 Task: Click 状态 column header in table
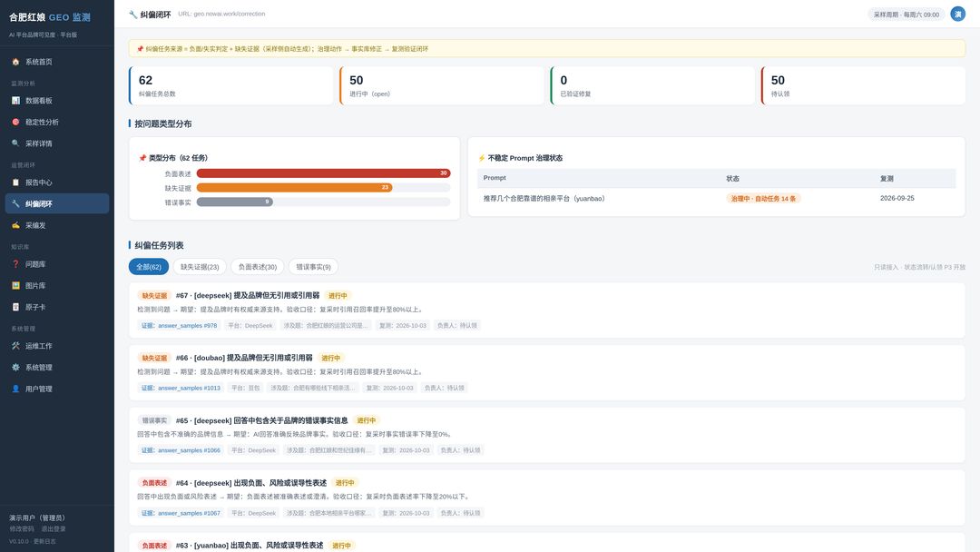(x=732, y=179)
